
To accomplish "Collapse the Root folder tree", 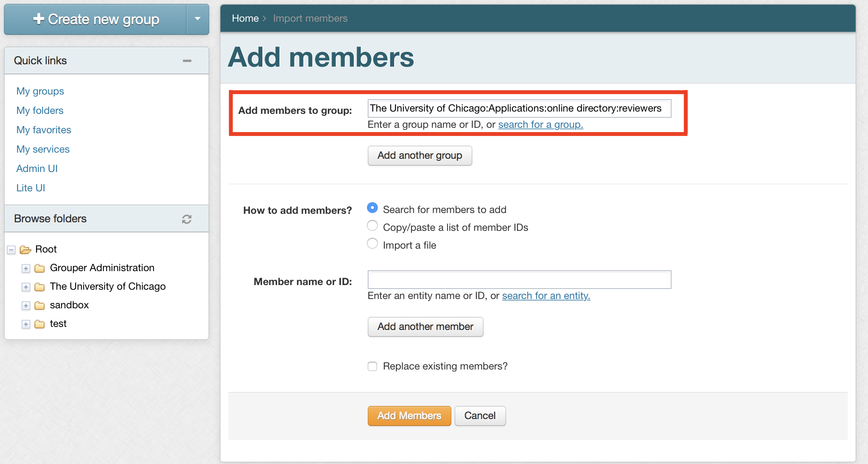I will [12, 250].
